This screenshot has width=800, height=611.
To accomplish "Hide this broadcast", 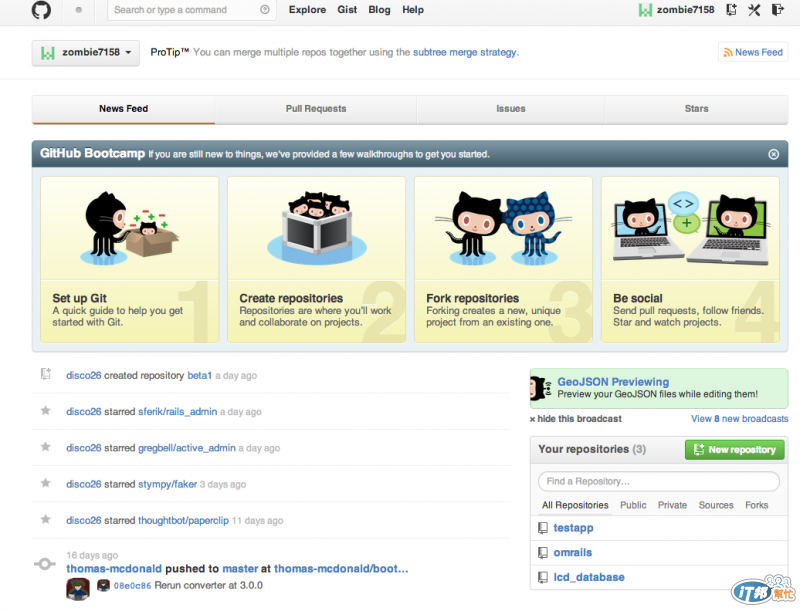I will pyautogui.click(x=576, y=419).
